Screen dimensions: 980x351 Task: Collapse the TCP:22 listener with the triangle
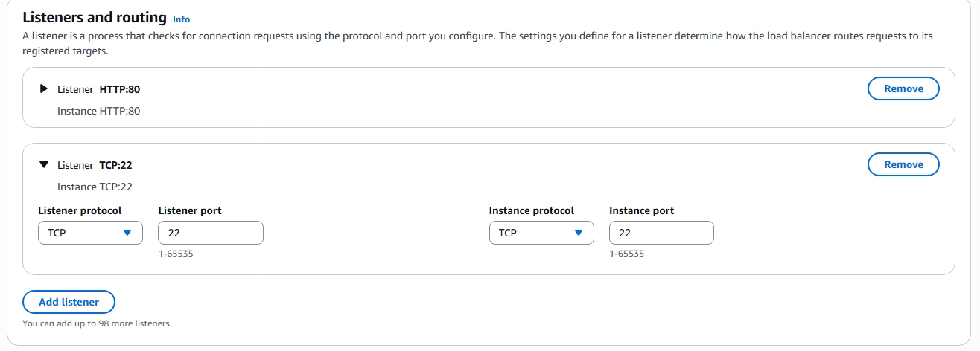[x=44, y=165]
